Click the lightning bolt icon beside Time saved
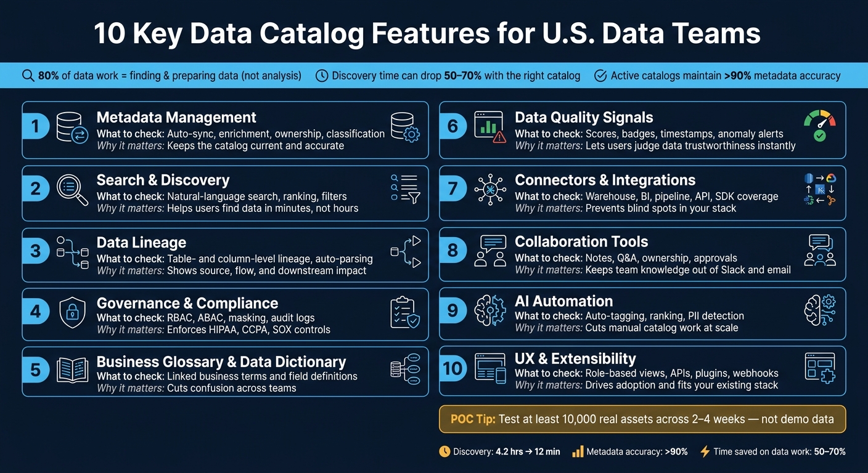The image size is (868, 473). coord(705,451)
